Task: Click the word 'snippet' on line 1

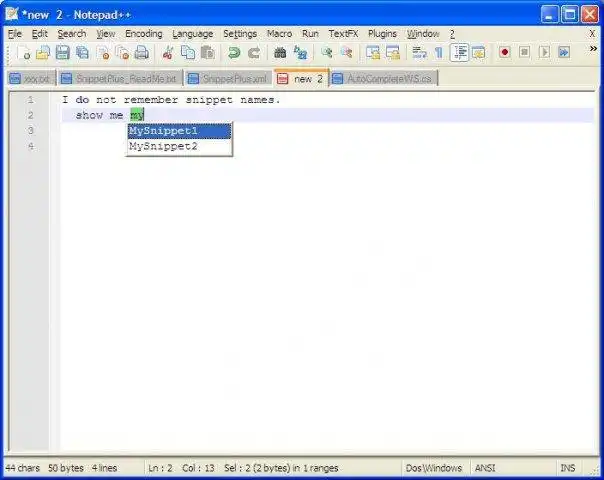Action: point(209,100)
